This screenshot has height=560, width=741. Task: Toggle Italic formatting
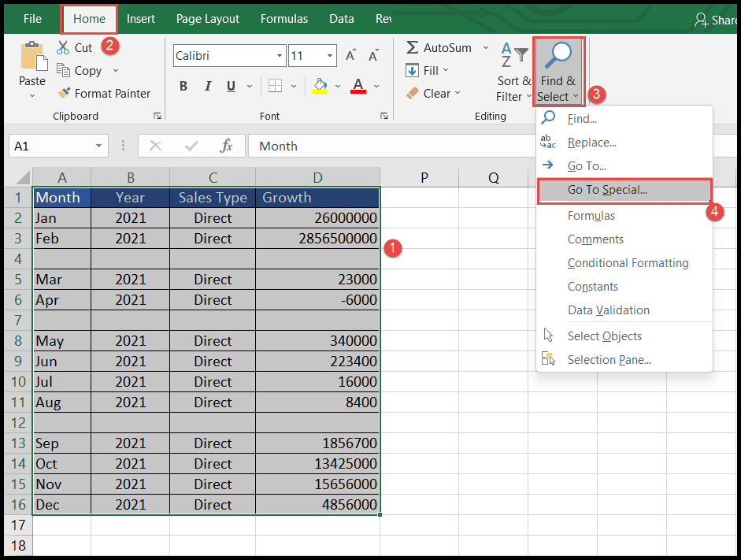point(207,86)
